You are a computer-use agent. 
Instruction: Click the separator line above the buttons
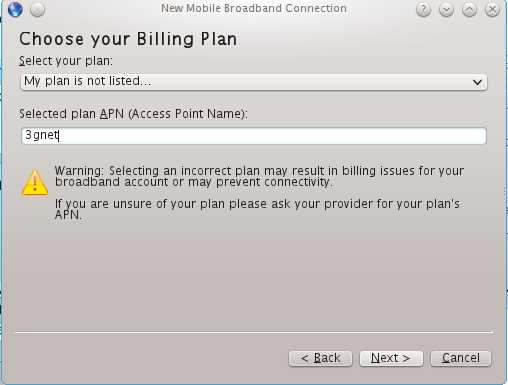coord(254,332)
